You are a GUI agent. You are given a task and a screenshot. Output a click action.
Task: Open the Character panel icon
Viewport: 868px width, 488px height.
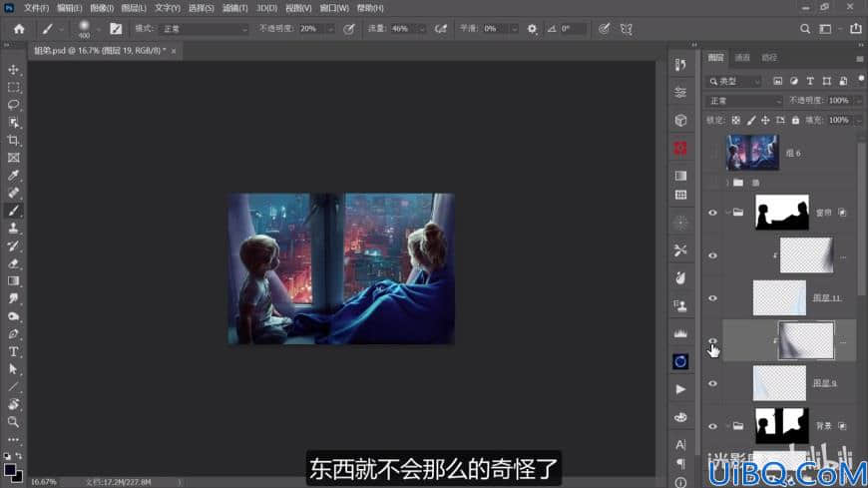click(x=680, y=445)
